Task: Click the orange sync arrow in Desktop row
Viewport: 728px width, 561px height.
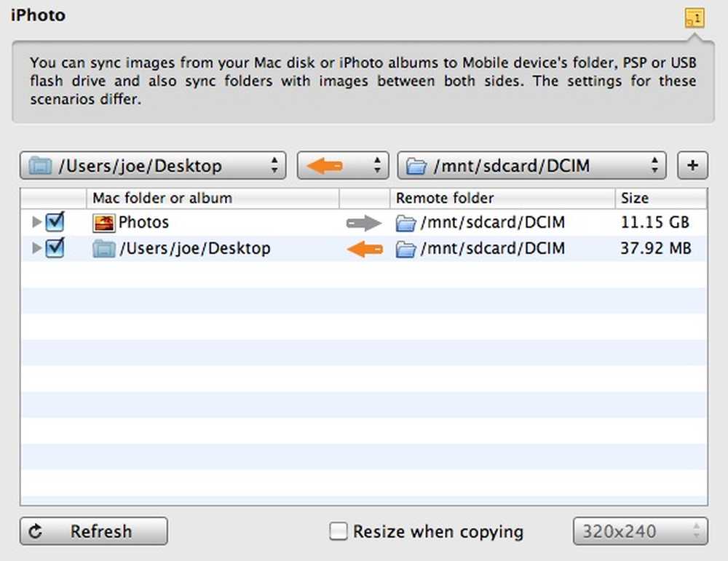Action: pyautogui.click(x=365, y=249)
